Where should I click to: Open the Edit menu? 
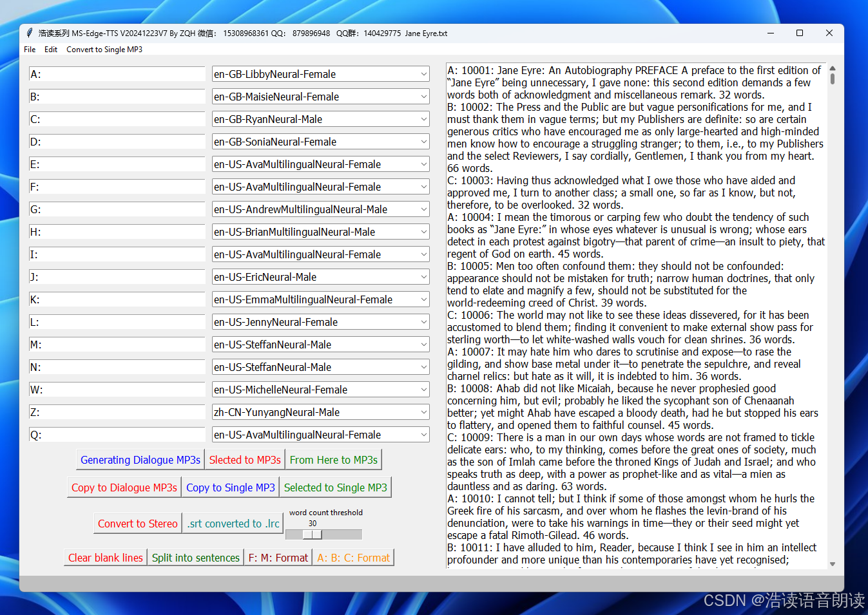coord(51,50)
